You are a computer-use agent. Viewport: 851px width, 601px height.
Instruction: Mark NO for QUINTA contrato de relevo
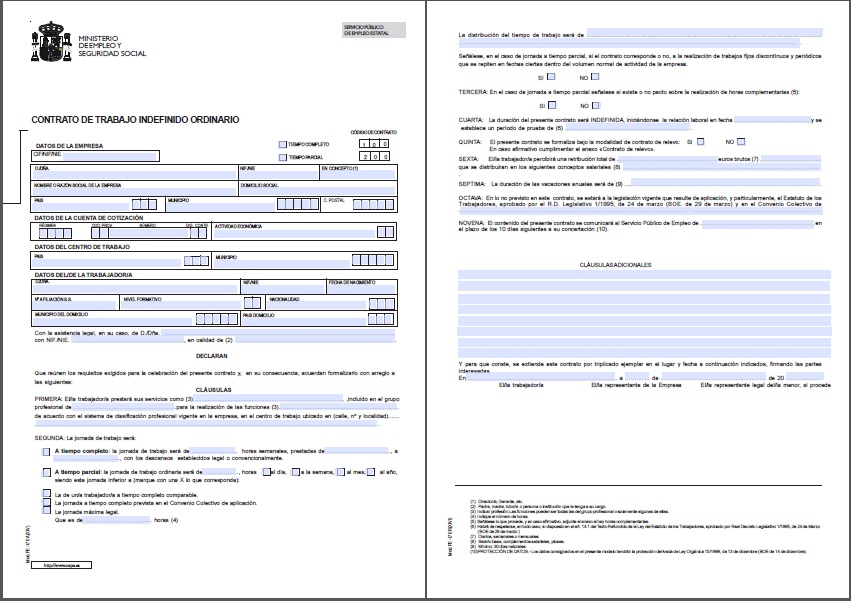[741, 141]
